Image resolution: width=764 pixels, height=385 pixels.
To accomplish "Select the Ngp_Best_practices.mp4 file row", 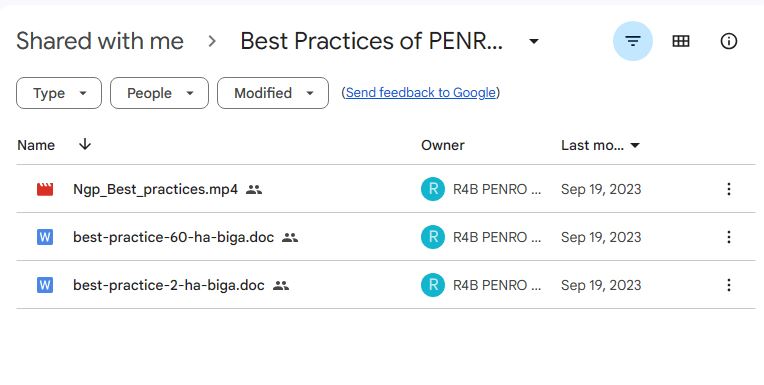I will [386, 189].
